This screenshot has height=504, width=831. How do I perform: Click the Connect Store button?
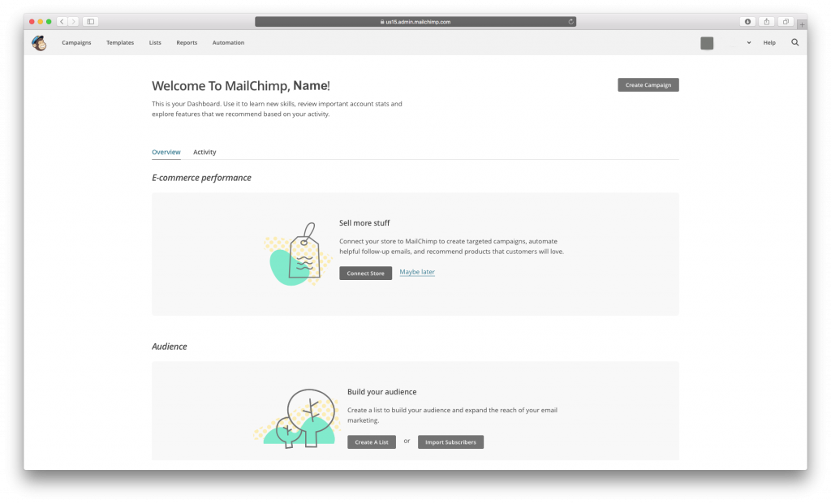[x=366, y=273]
